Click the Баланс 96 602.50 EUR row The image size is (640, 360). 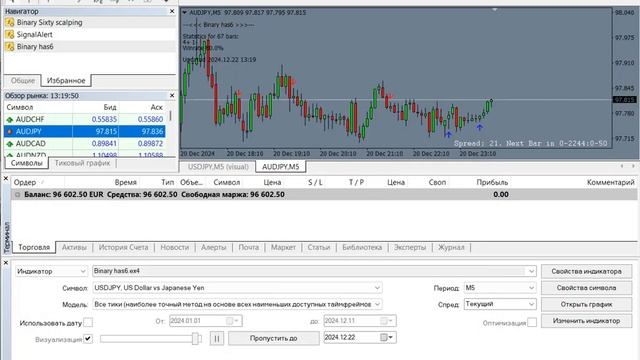tap(325, 194)
